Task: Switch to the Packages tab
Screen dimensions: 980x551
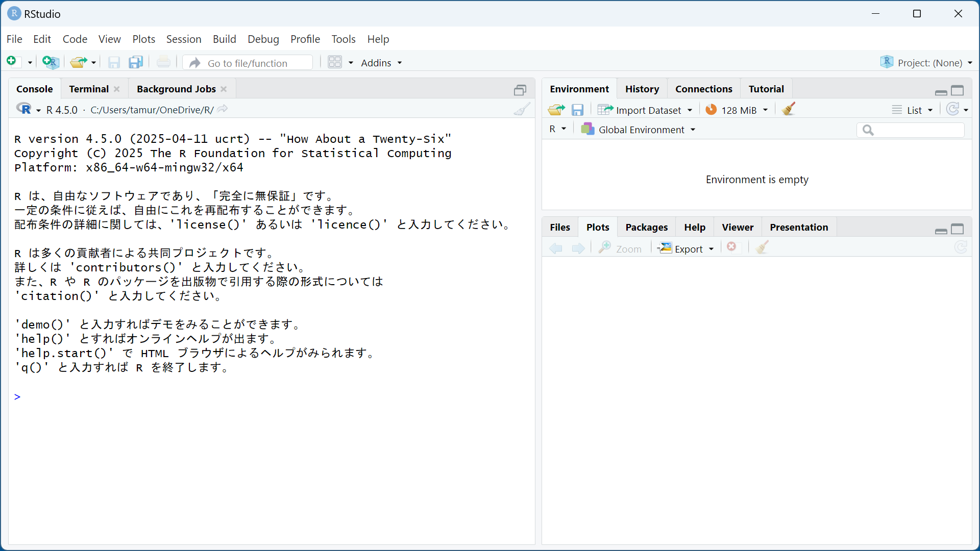Action: (646, 227)
